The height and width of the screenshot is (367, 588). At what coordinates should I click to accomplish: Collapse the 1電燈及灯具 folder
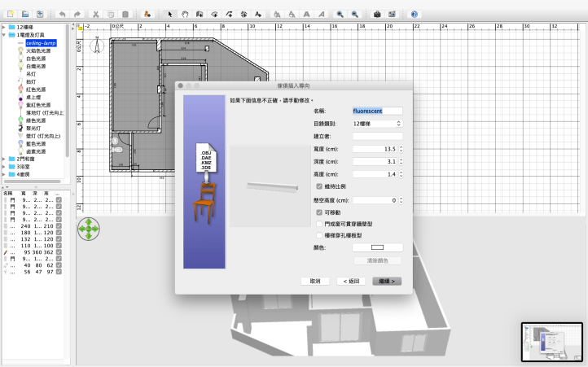click(3, 35)
